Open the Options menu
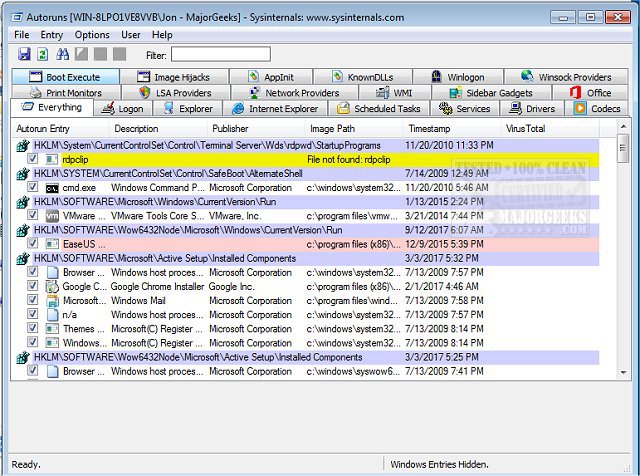 [x=92, y=35]
